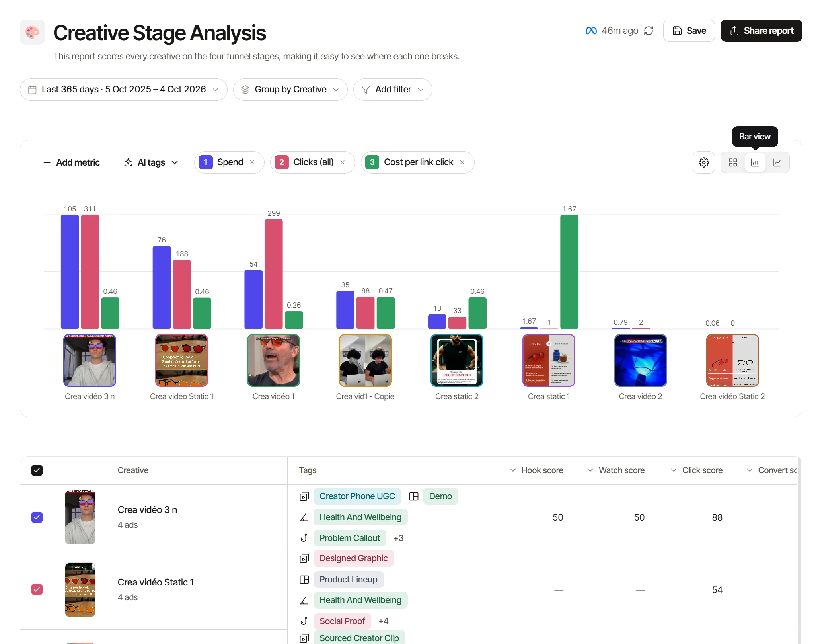Switch to line chart view icon
This screenshot has height=644, width=820.
[x=777, y=162]
